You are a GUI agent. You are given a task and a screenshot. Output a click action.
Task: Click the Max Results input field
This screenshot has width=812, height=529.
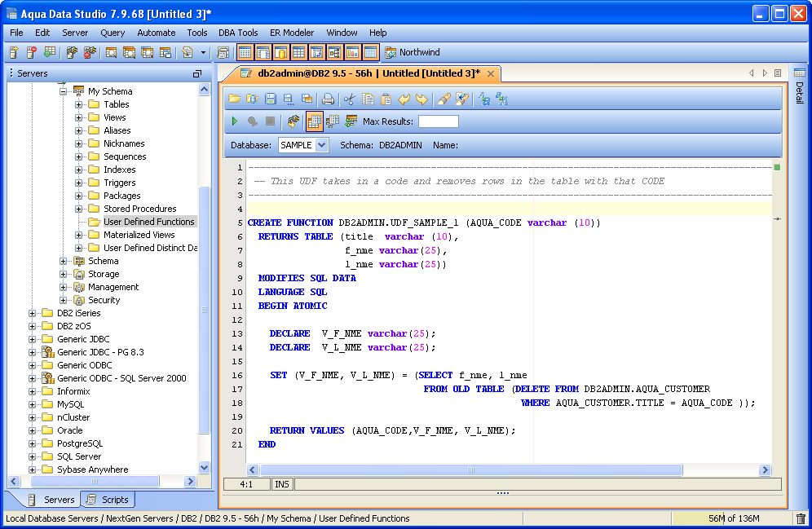click(438, 121)
